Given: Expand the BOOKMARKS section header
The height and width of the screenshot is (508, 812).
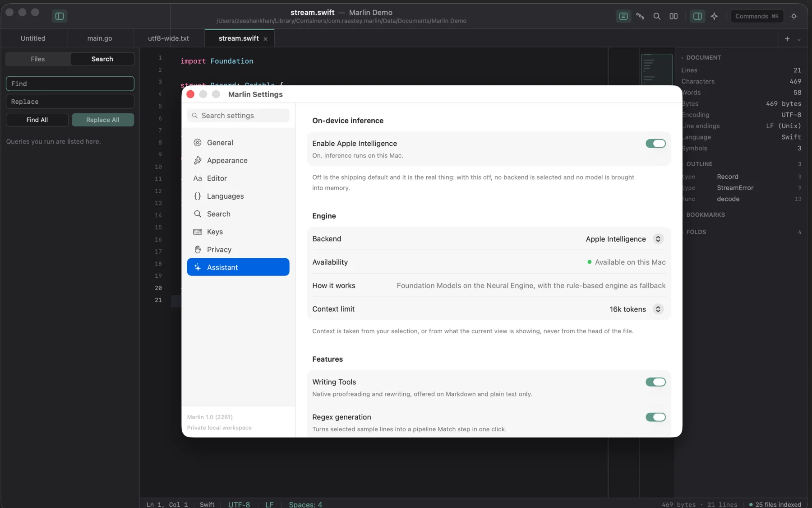Looking at the screenshot, I should point(706,215).
